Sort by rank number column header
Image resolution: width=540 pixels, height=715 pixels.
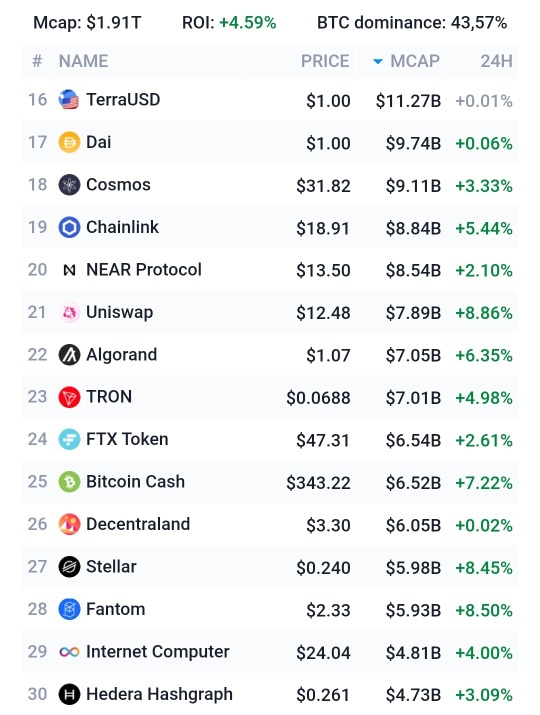pyautogui.click(x=37, y=61)
